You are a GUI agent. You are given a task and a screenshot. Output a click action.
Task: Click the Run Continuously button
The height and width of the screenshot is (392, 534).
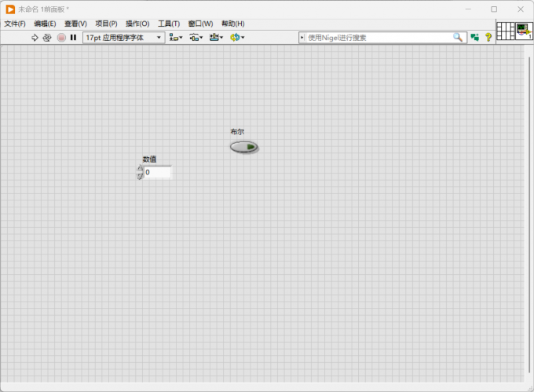point(47,38)
